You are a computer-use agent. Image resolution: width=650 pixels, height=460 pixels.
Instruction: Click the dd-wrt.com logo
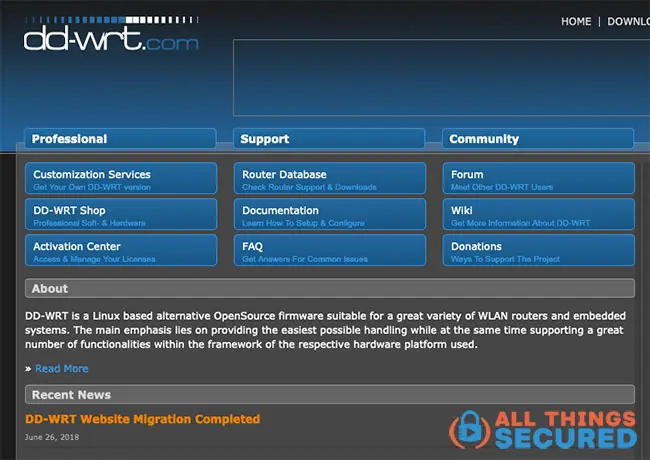tap(111, 34)
